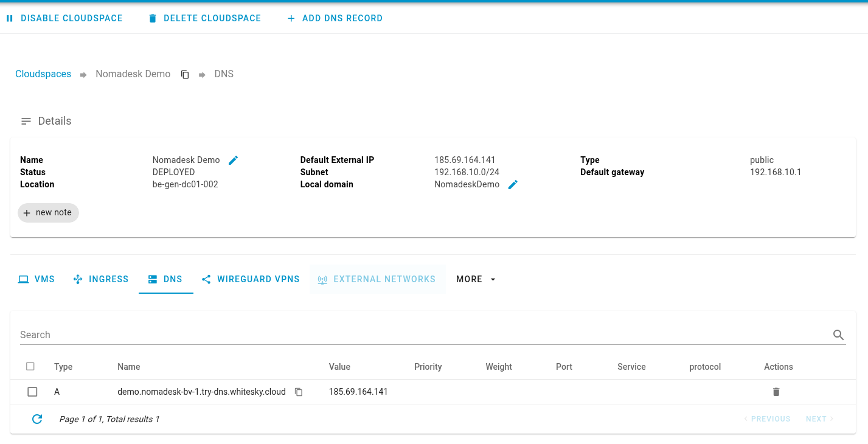Click DISABLE CLOUDSPACE in the top toolbar
868x444 pixels.
click(x=64, y=18)
